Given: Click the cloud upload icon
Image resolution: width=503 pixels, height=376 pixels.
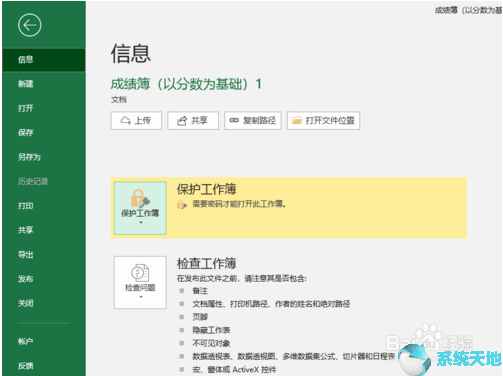Looking at the screenshot, I should [x=126, y=120].
